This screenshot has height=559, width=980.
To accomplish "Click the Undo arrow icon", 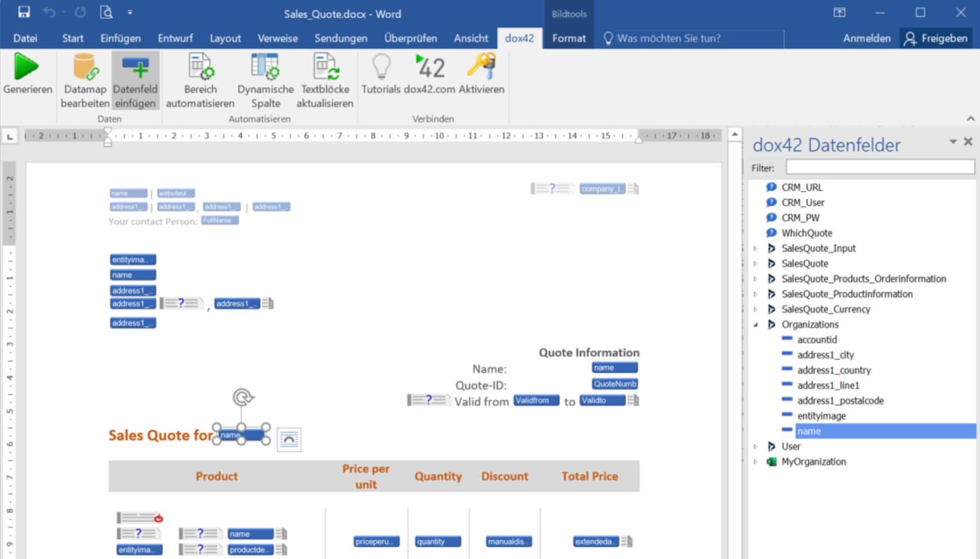I will [49, 13].
